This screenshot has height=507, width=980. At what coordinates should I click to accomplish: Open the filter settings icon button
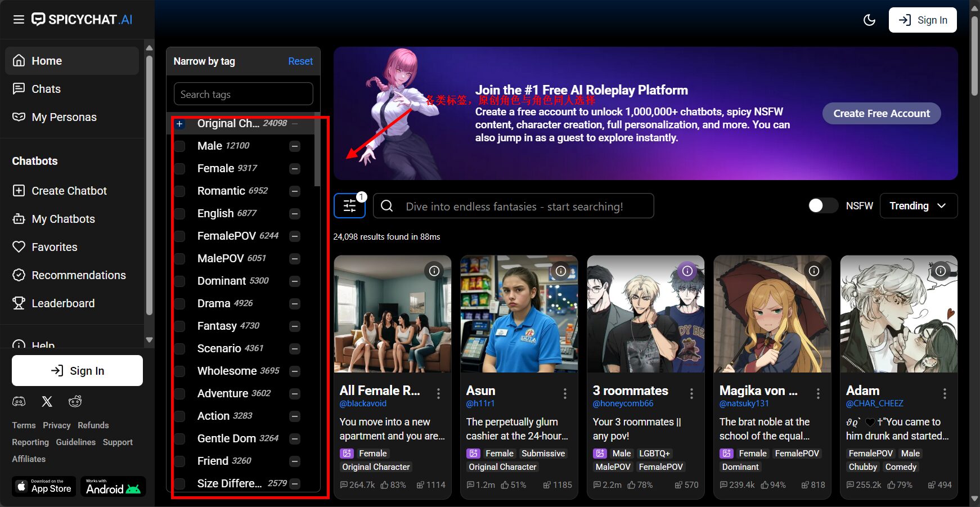point(349,206)
